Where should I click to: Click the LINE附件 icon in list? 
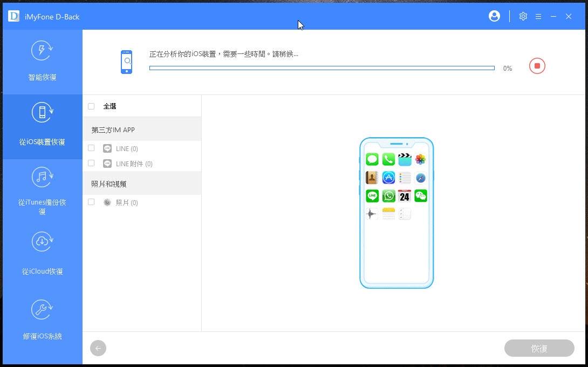[107, 163]
